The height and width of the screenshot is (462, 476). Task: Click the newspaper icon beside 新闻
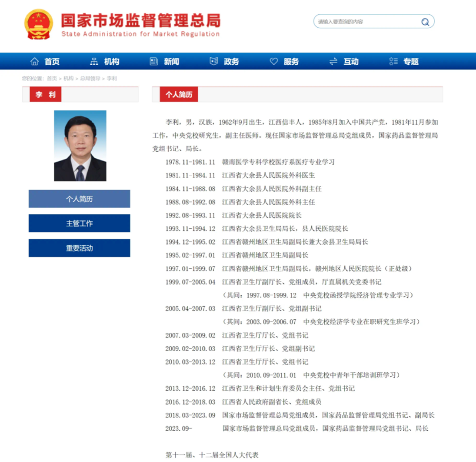point(154,62)
